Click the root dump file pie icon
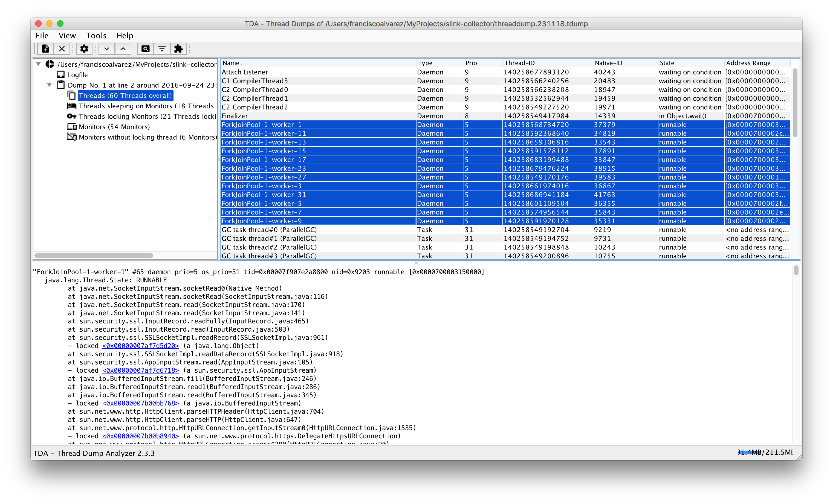 pos(50,64)
